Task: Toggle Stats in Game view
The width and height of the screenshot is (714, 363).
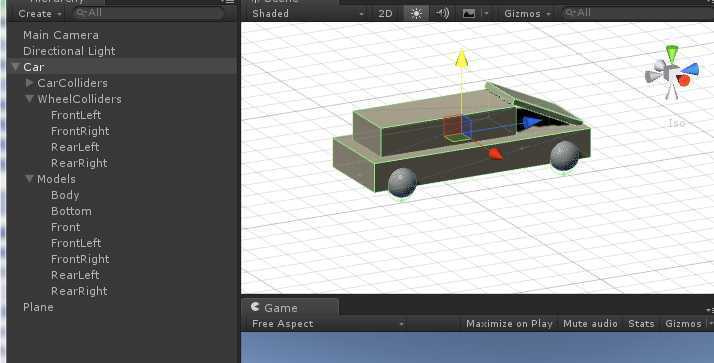Action: click(641, 324)
